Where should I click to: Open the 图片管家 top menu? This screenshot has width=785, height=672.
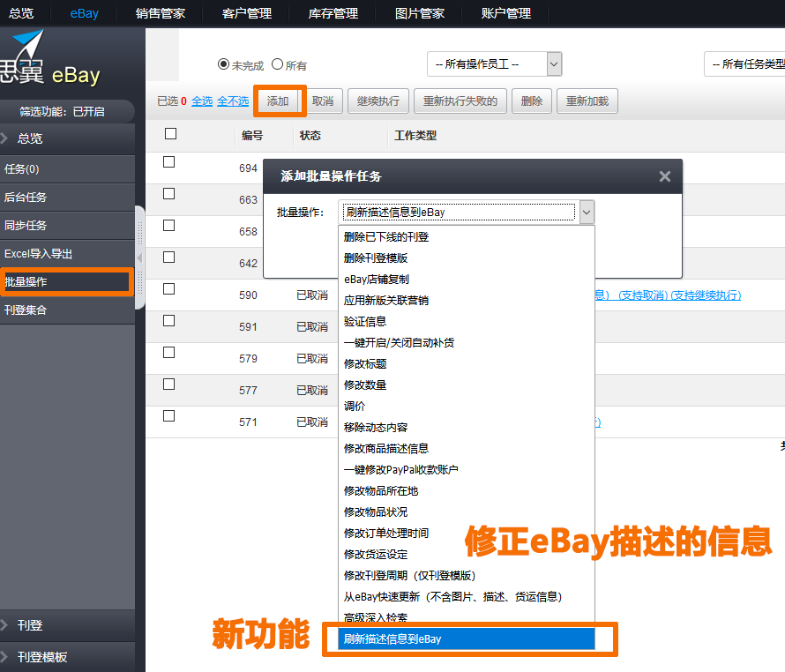click(420, 13)
